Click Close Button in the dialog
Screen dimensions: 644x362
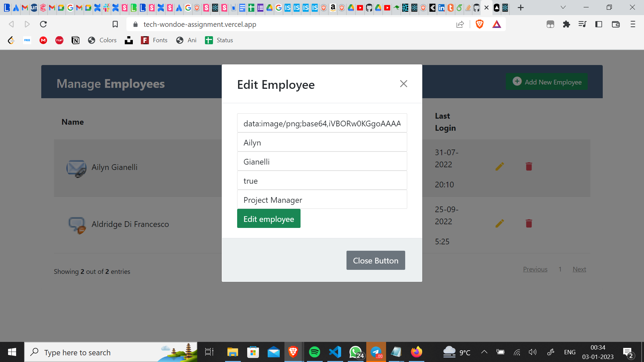[x=375, y=260]
